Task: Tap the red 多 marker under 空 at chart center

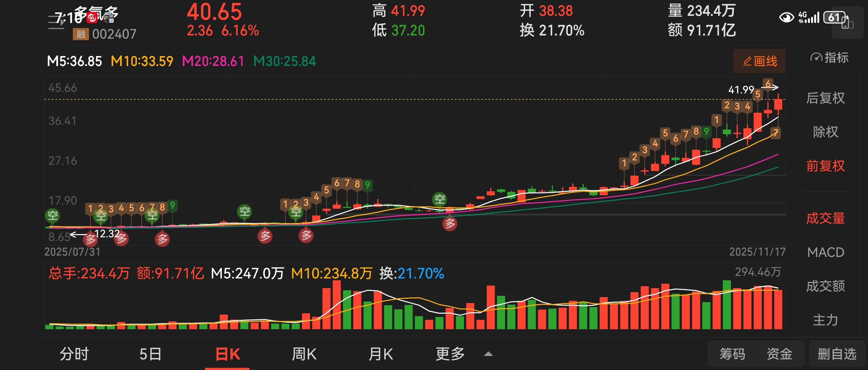Action: click(x=450, y=224)
